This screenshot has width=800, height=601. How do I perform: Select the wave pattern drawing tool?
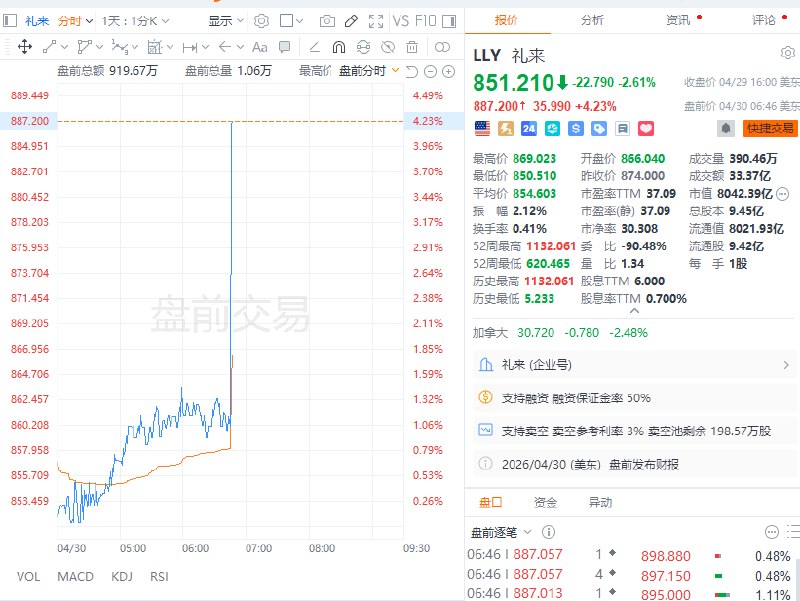tap(119, 47)
